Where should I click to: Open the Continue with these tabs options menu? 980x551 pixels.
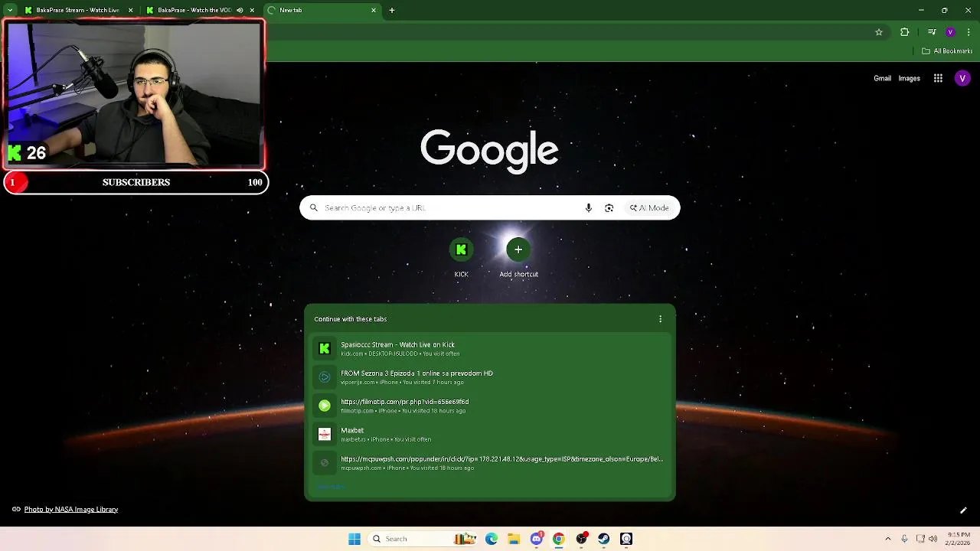point(661,319)
